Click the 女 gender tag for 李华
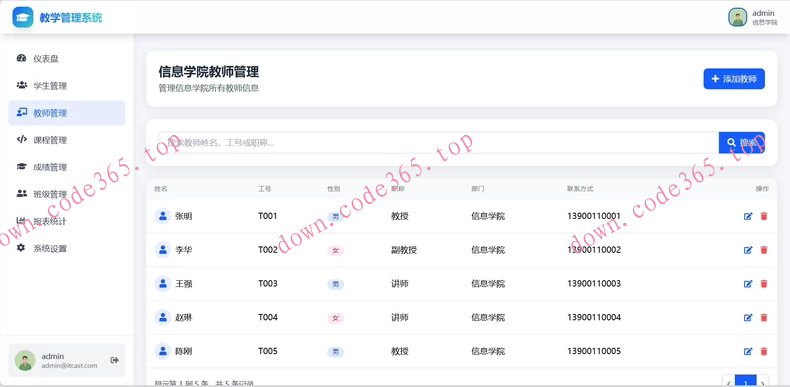 tap(336, 251)
